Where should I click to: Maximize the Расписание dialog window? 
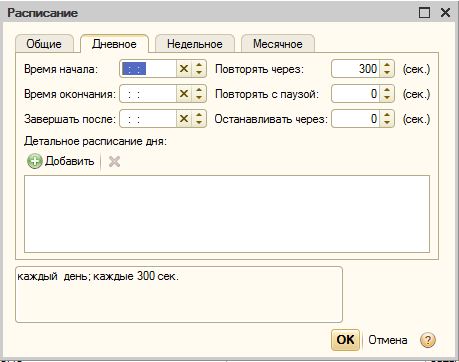click(x=424, y=13)
